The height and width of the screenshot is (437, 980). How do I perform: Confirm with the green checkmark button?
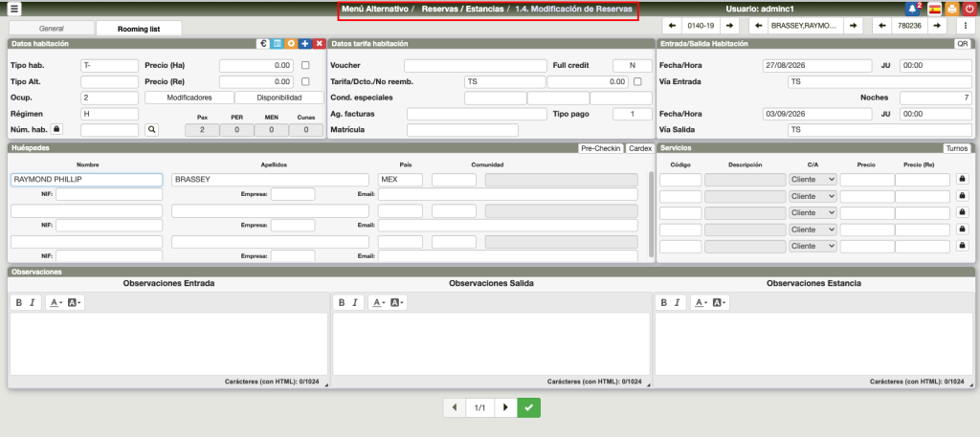point(528,407)
